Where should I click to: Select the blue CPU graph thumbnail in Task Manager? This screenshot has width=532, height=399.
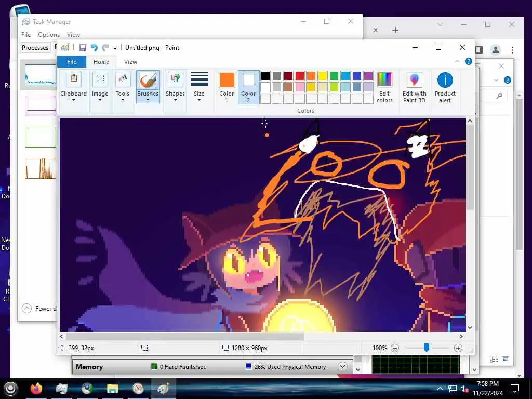(41, 75)
